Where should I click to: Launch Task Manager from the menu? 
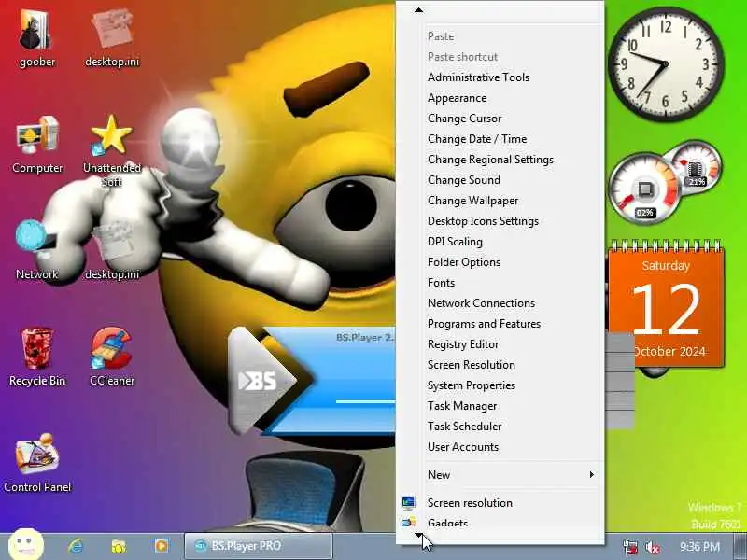click(462, 406)
